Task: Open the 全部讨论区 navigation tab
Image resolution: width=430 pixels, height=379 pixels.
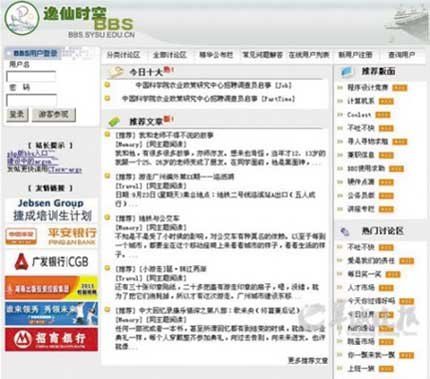Action: coord(169,55)
